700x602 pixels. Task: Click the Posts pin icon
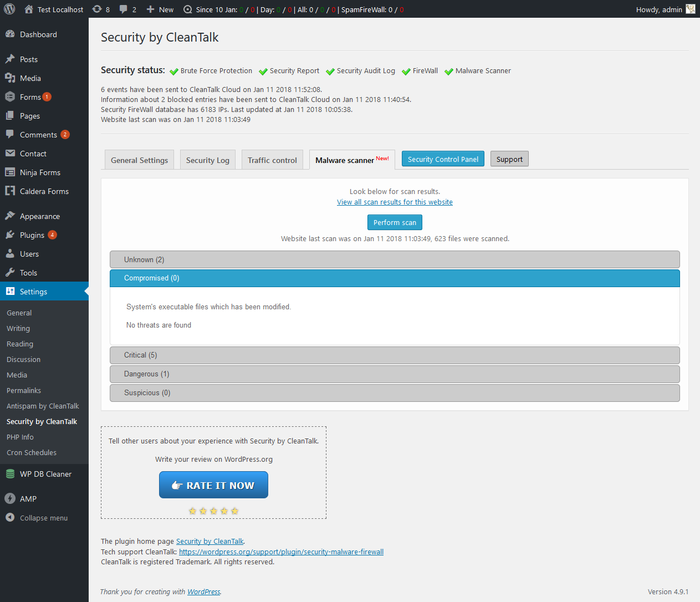[x=10, y=59]
